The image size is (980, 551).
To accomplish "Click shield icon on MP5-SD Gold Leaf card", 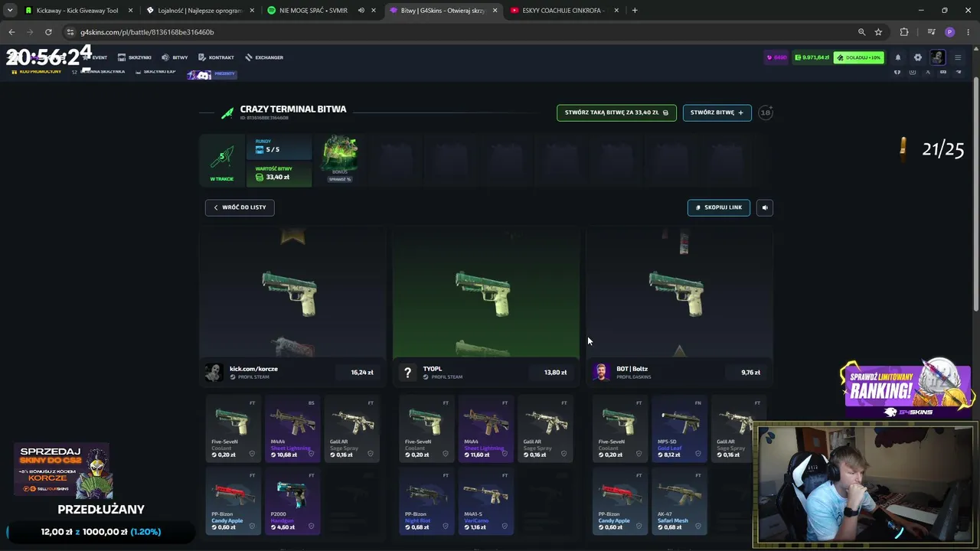I will [x=697, y=454].
